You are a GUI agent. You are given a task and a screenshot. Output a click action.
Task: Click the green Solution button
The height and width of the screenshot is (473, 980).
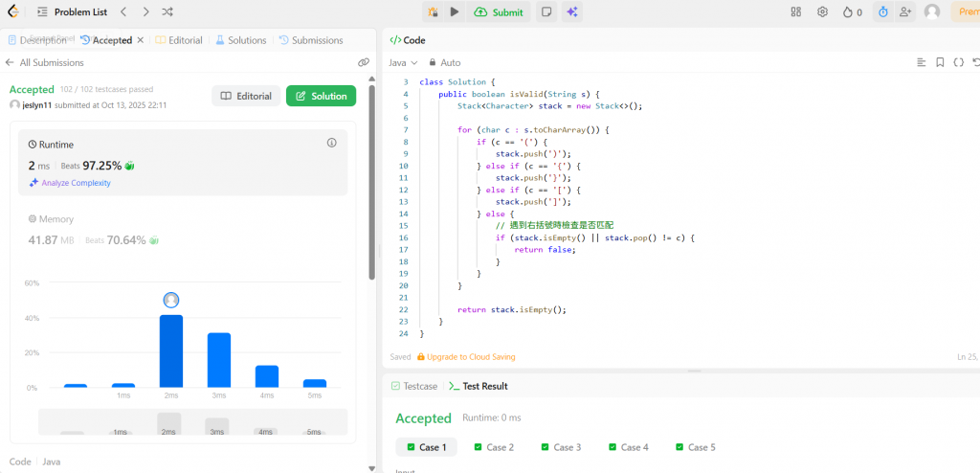pyautogui.click(x=322, y=96)
